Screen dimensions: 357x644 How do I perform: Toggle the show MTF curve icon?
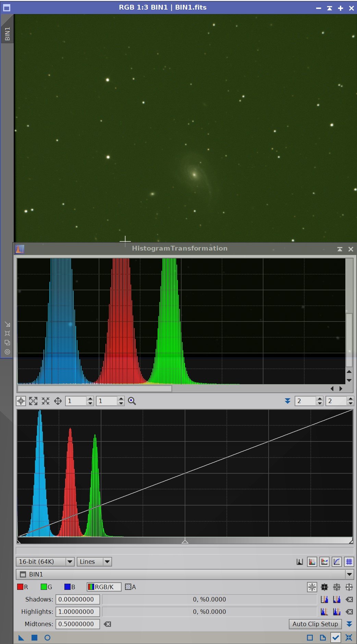point(337,562)
